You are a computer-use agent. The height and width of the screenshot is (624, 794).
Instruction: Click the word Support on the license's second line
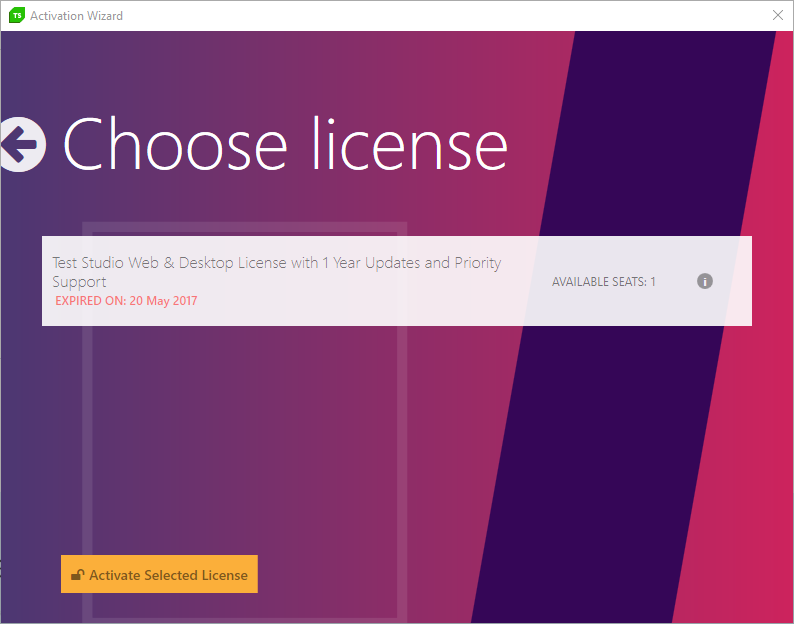pos(79,282)
